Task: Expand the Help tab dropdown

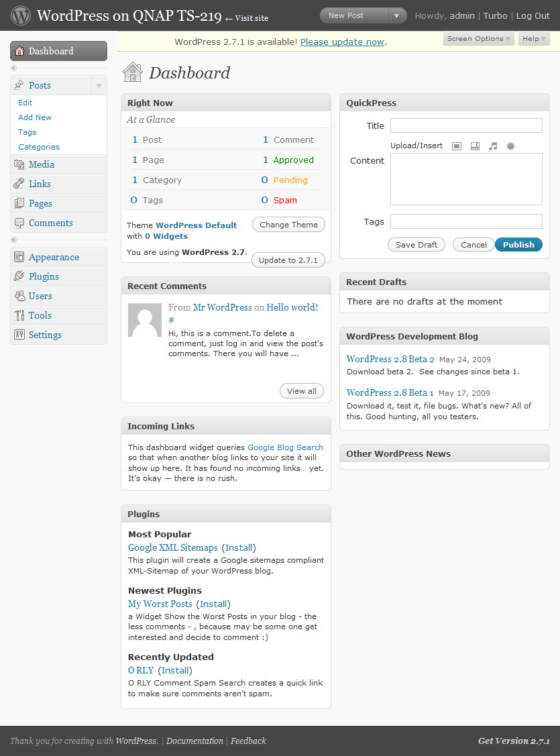Action: 534,39
